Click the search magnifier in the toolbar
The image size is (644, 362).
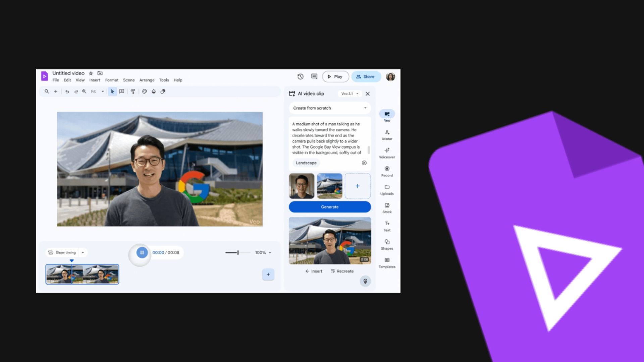click(47, 92)
